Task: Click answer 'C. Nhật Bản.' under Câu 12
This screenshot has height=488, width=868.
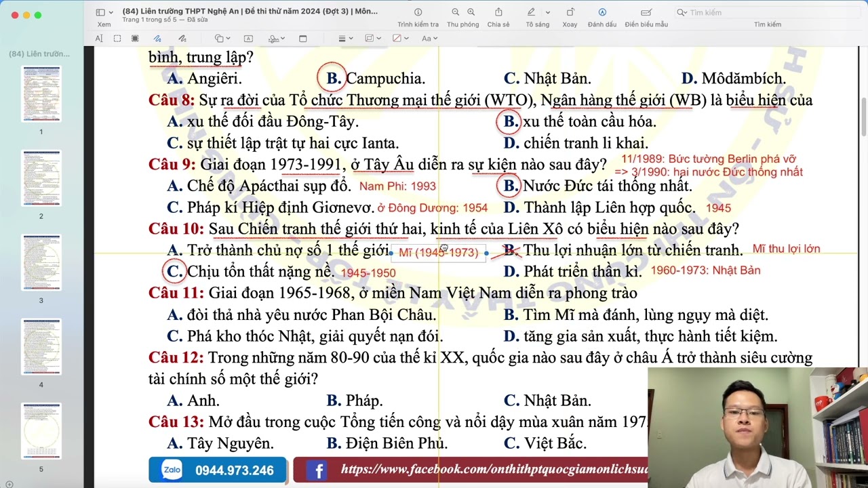Action: pyautogui.click(x=547, y=401)
